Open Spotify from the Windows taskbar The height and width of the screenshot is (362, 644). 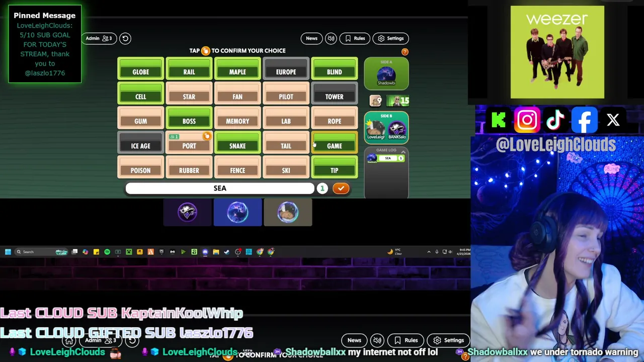[107, 252]
